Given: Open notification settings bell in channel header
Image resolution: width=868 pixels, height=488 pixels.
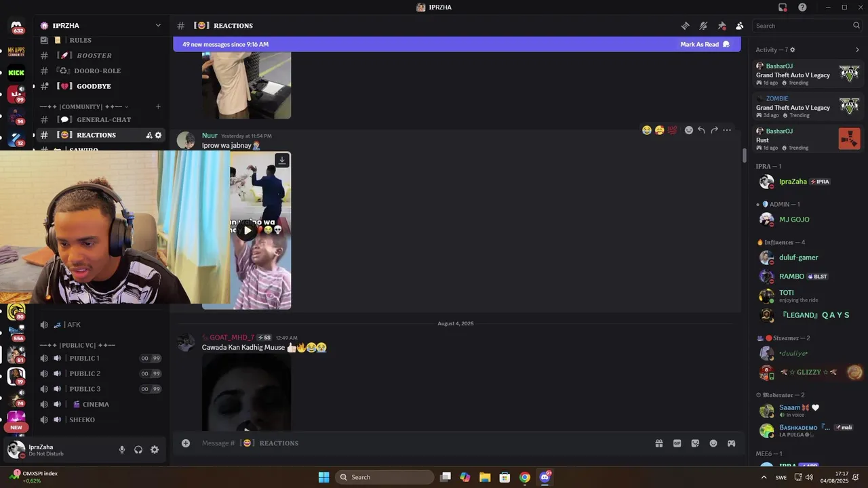Looking at the screenshot, I should click(703, 26).
